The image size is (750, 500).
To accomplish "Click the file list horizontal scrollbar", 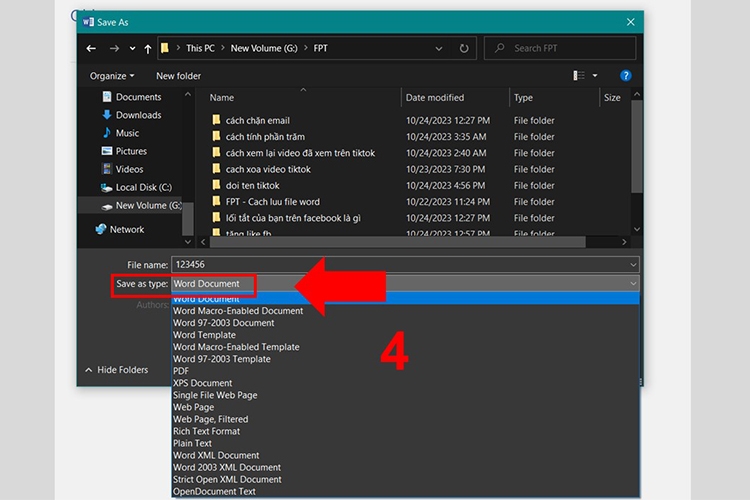I will pos(397,242).
